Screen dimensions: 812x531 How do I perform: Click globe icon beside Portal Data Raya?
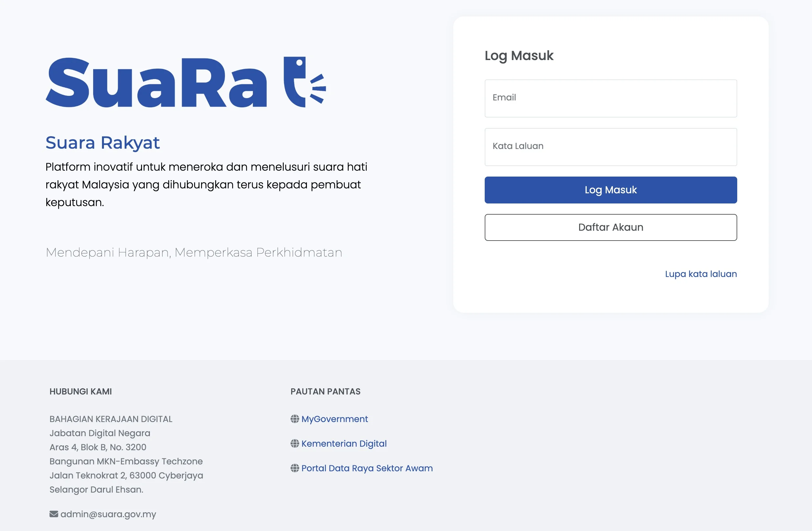pos(295,468)
